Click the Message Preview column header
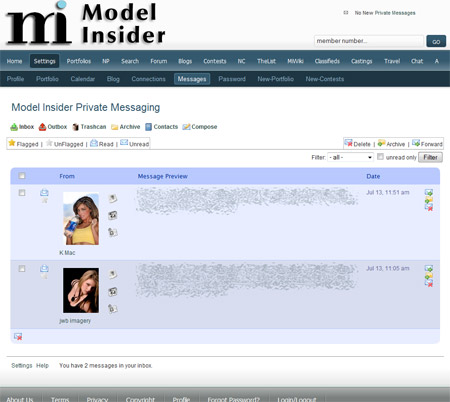This screenshot has width=450, height=402. coord(163,176)
